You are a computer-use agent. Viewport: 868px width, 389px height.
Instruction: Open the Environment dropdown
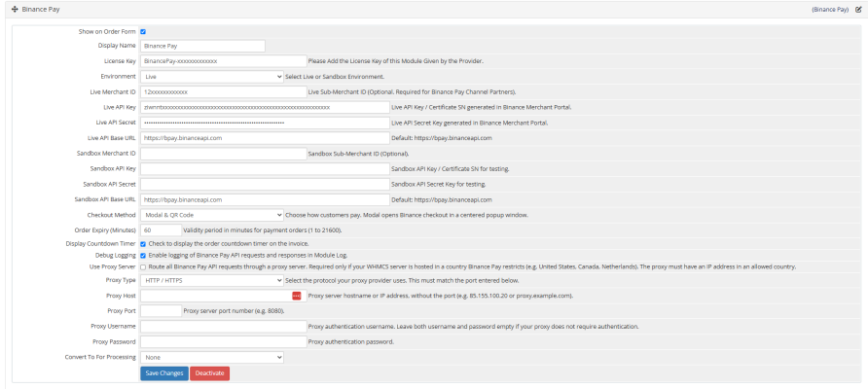pos(212,77)
